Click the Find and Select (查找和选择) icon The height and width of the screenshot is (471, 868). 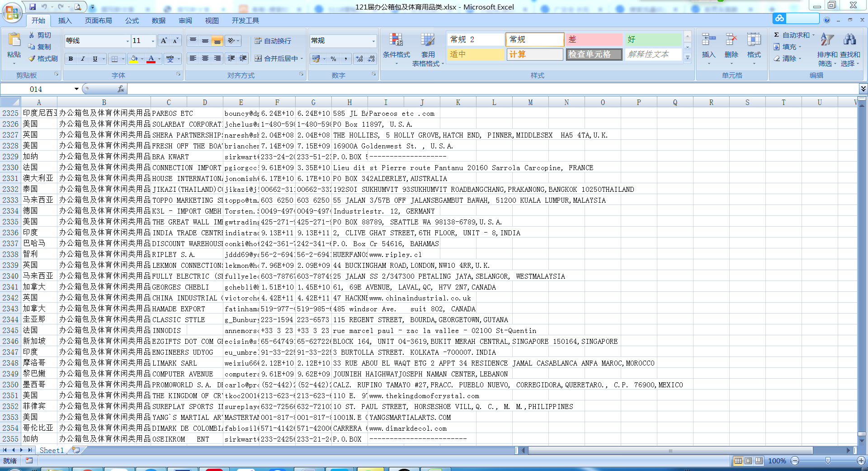coord(850,50)
